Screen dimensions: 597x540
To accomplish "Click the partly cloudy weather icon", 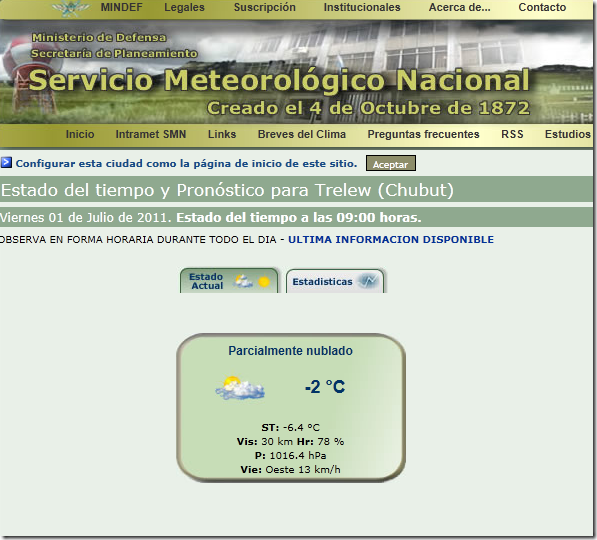I will 240,388.
